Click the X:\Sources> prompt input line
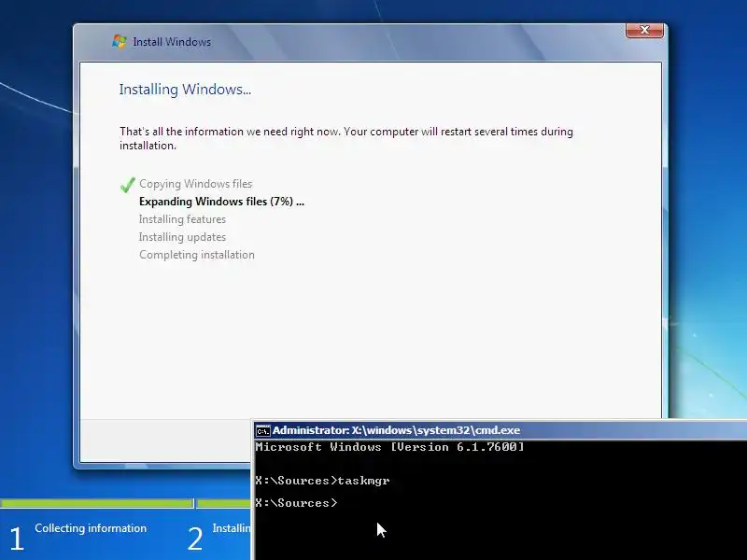 click(296, 503)
